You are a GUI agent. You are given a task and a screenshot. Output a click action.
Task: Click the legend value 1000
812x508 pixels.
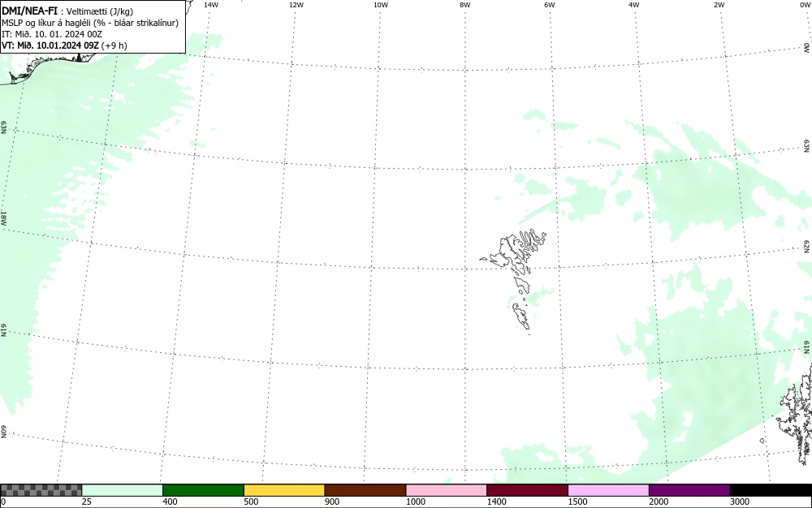coord(415,502)
